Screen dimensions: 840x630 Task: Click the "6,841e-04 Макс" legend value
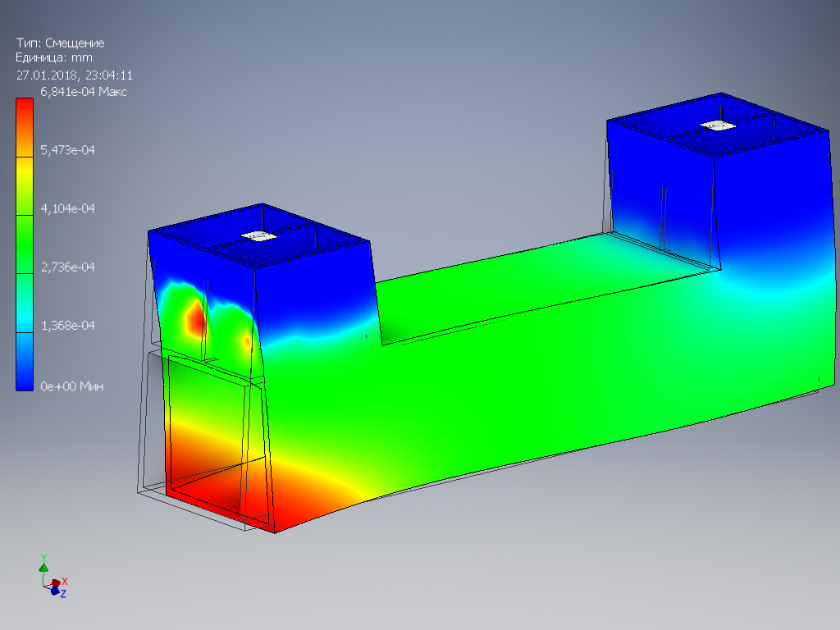[84, 92]
